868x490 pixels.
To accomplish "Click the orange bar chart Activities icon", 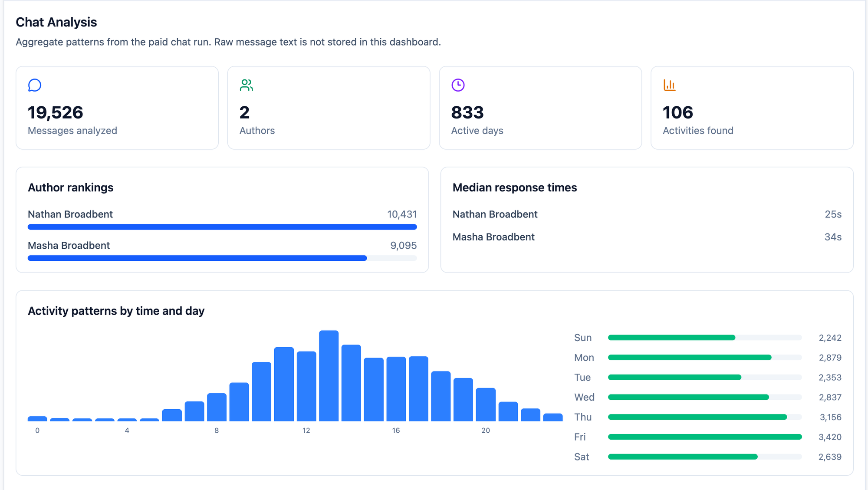I will point(670,85).
